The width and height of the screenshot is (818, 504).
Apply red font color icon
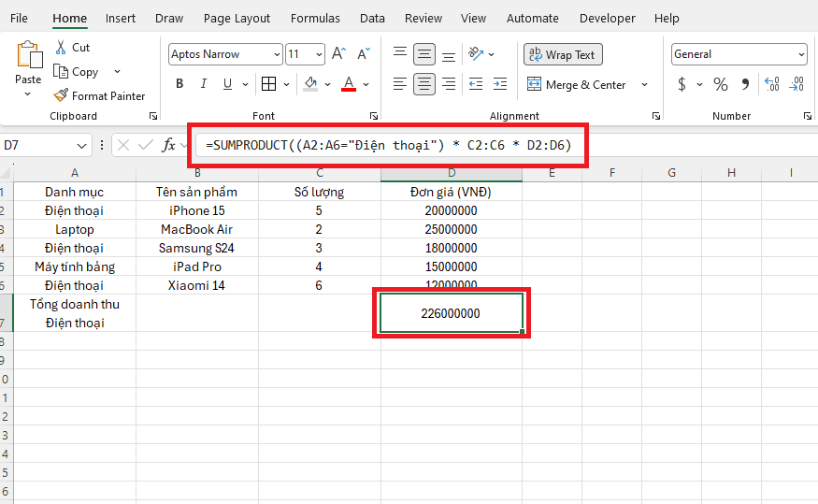(x=349, y=84)
